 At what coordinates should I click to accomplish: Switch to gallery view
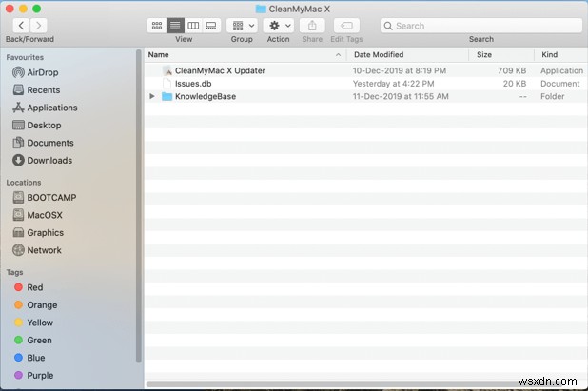click(x=211, y=26)
